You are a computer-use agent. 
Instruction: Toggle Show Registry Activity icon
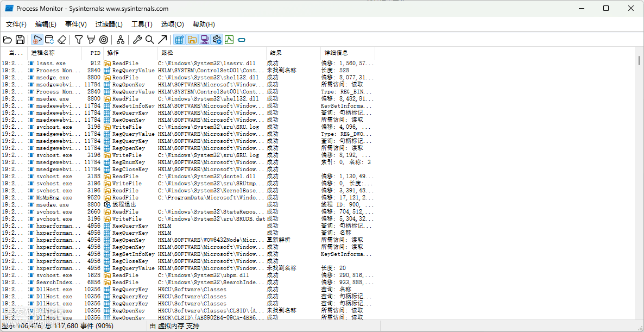pyautogui.click(x=179, y=40)
